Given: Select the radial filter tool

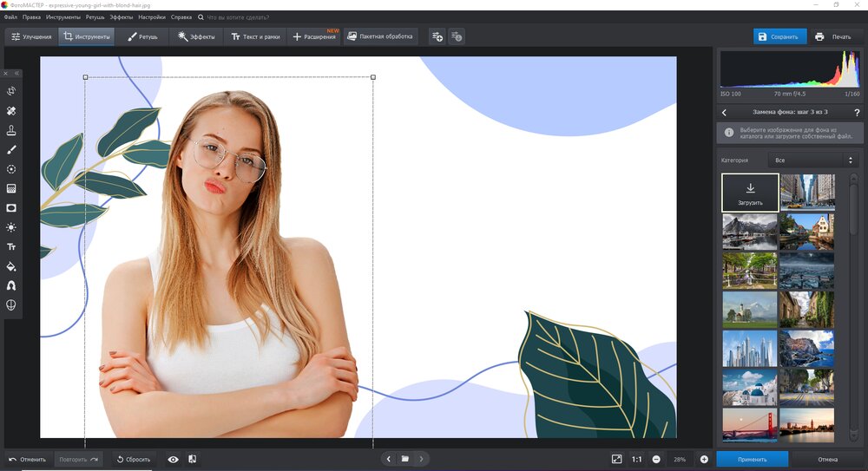Looking at the screenshot, I should (x=11, y=169).
